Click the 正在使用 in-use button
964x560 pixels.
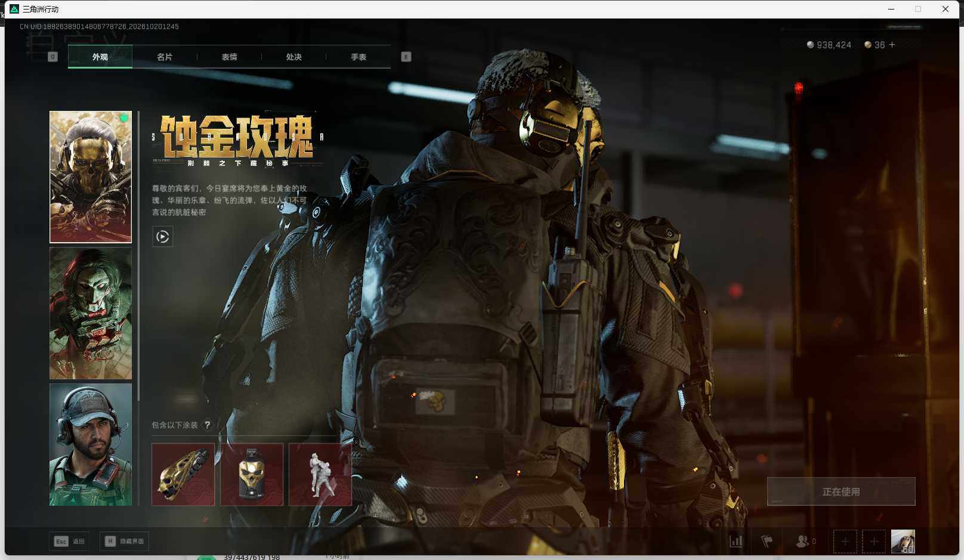[841, 491]
